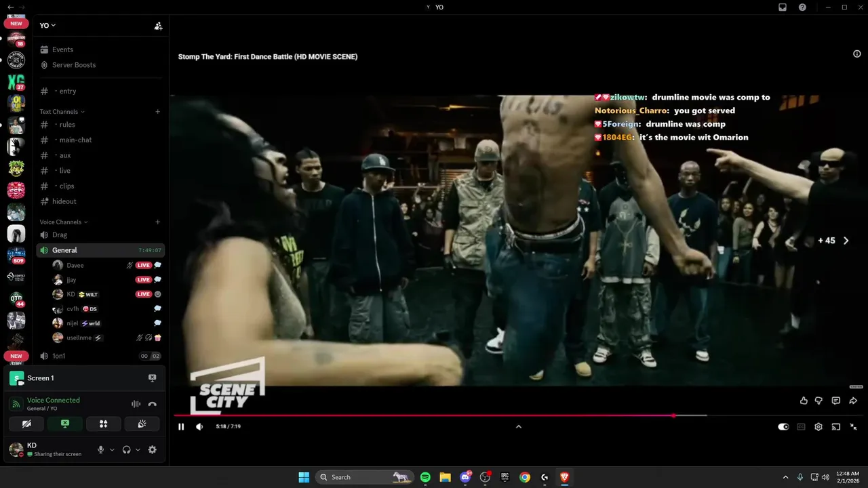Open the live channel

(100, 171)
